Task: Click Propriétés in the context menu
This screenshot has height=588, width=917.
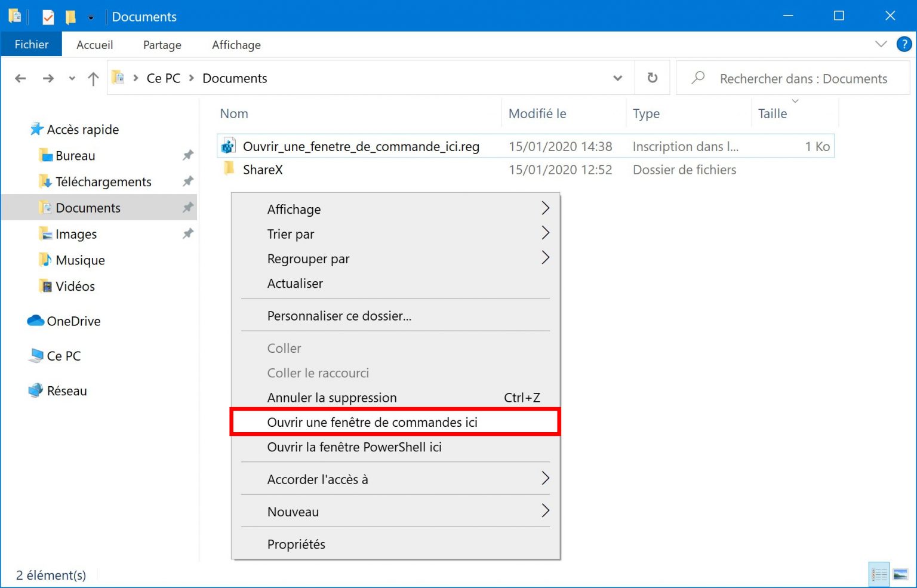Action: point(296,544)
